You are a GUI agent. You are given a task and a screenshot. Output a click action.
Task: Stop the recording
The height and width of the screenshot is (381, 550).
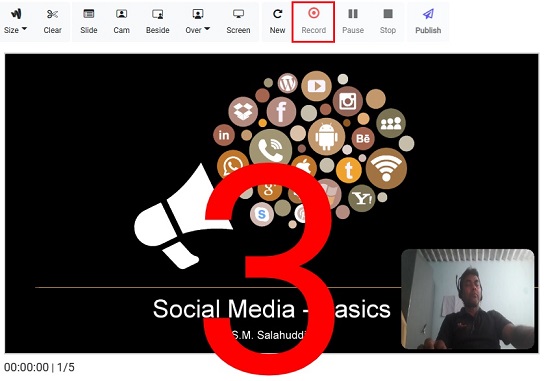coord(388,22)
